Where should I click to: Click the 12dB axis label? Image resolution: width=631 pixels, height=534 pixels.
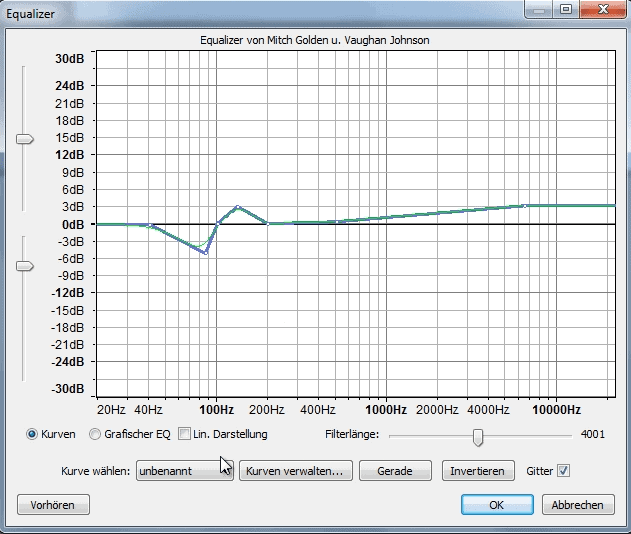[x=70, y=155]
